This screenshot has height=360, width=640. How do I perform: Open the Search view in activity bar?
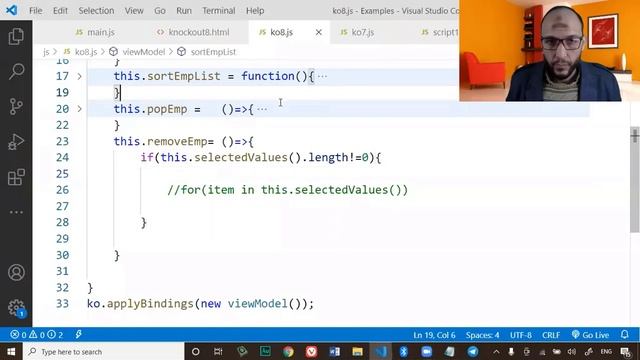[16, 71]
